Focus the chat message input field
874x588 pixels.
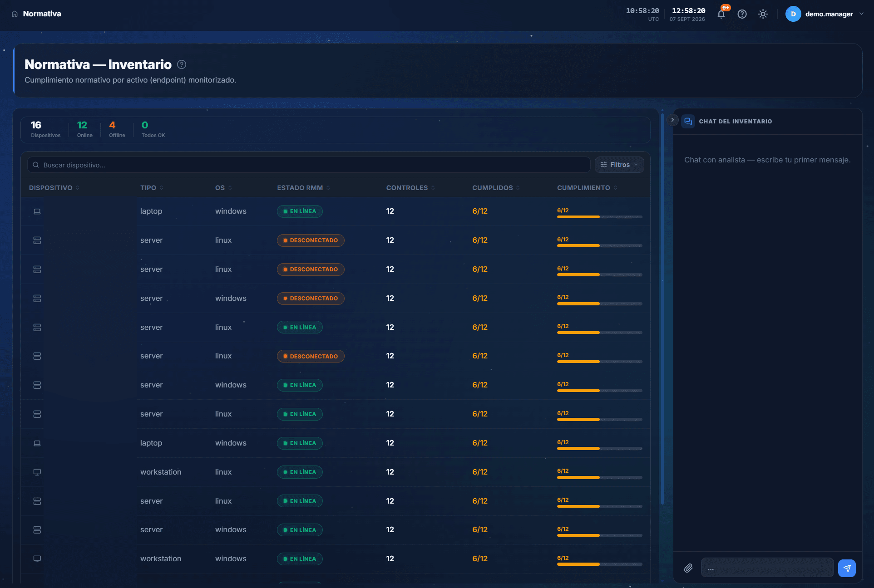tap(767, 568)
